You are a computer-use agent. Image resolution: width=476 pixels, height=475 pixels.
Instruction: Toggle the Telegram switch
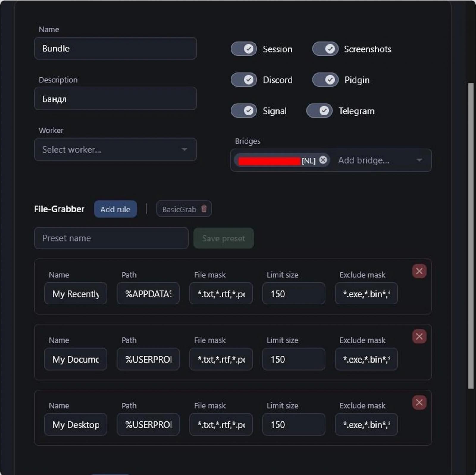[319, 111]
